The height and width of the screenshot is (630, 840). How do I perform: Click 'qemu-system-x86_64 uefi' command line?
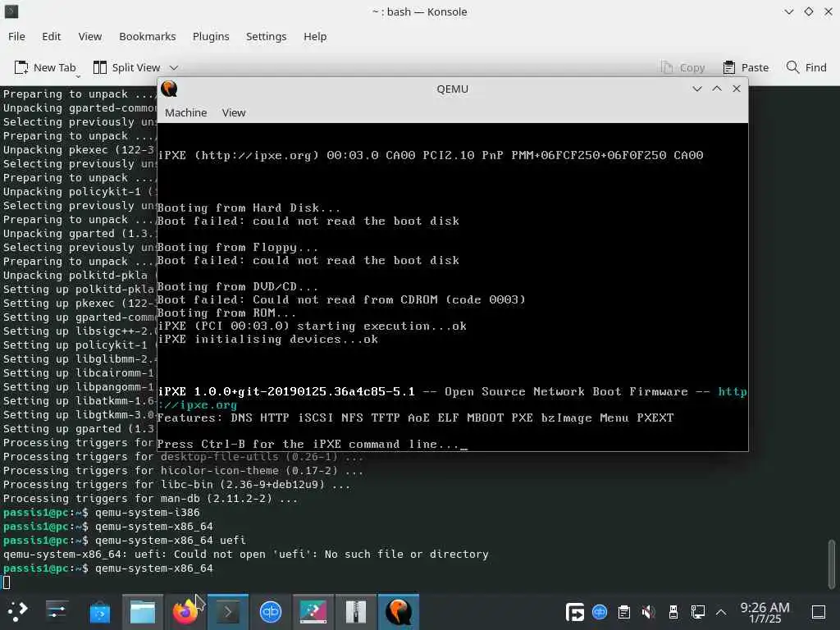click(171, 540)
